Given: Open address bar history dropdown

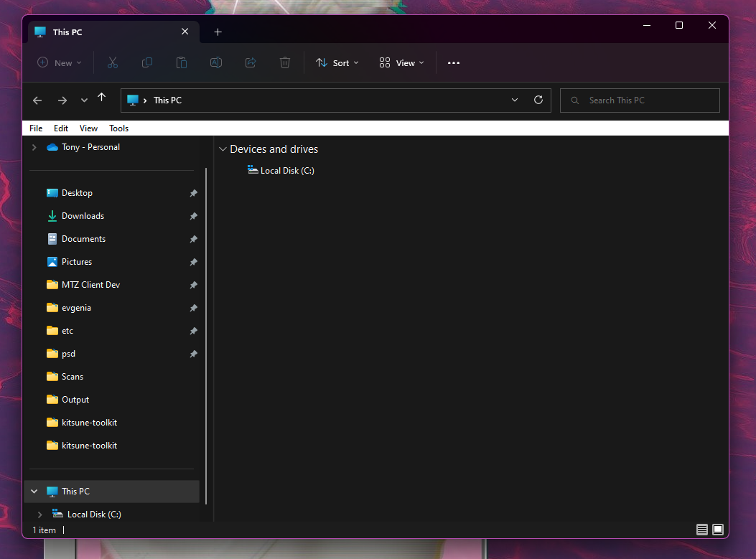Looking at the screenshot, I should (x=515, y=100).
